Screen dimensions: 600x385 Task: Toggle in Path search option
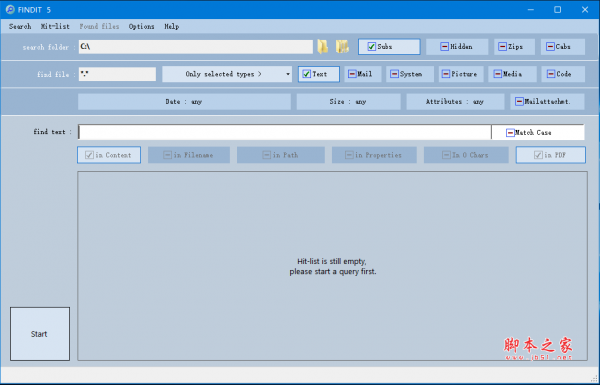(x=281, y=155)
